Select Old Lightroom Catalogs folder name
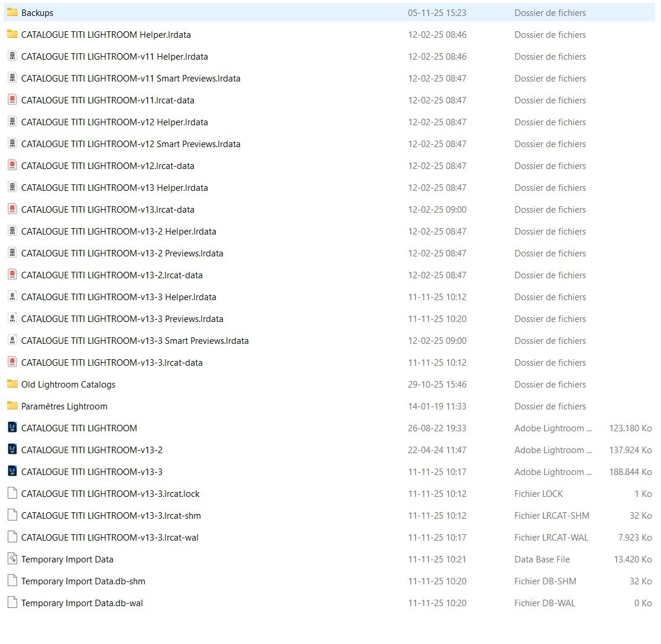Screen dimensions: 661x644 69,385
